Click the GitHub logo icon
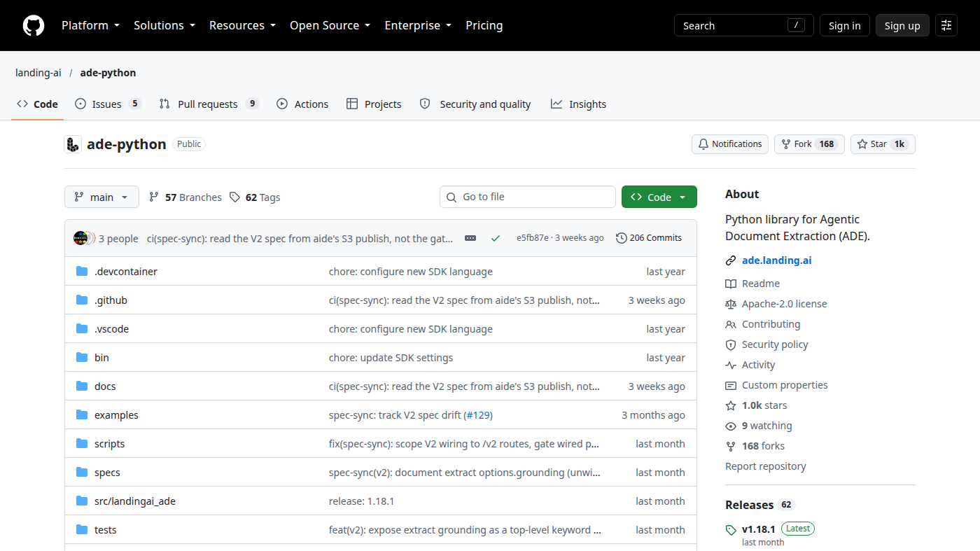This screenshot has height=551, width=980. coord(34,25)
